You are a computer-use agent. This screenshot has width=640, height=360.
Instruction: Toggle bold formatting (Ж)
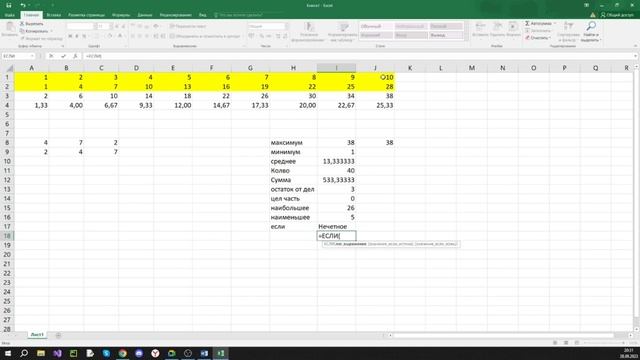point(70,36)
